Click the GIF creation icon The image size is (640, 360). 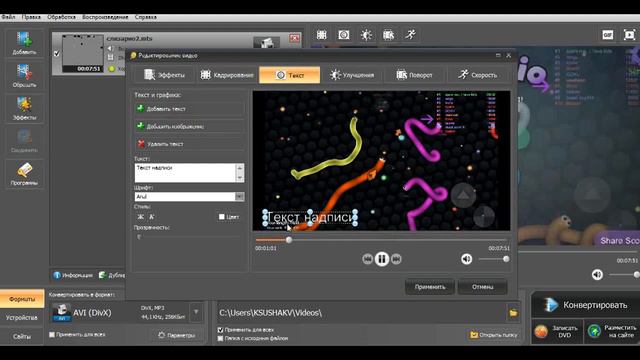pos(608,35)
